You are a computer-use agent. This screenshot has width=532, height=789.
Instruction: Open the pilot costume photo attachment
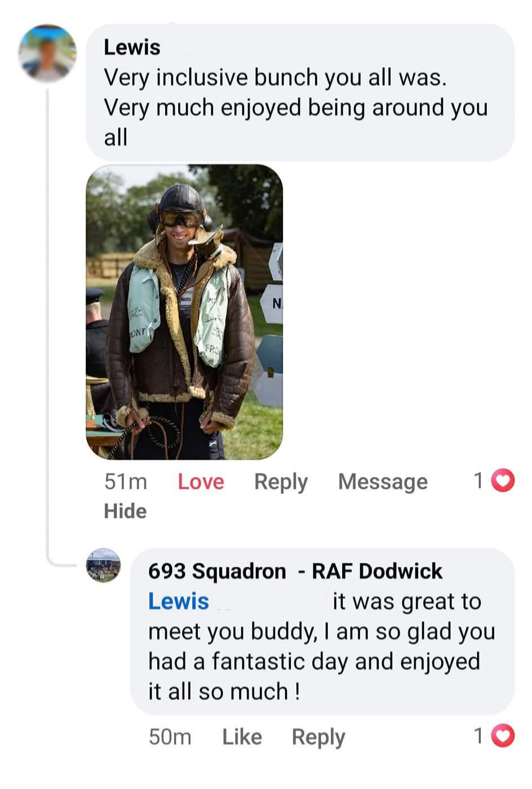pyautogui.click(x=184, y=312)
